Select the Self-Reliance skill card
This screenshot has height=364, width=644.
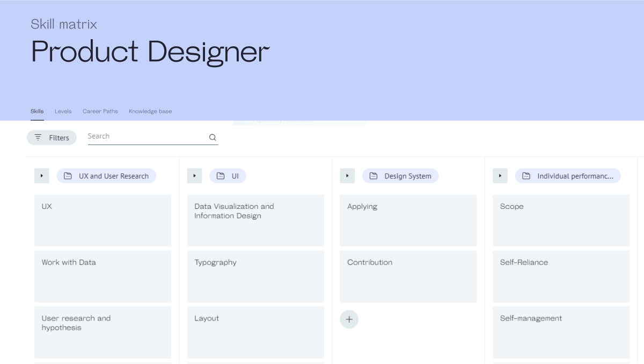pos(561,276)
